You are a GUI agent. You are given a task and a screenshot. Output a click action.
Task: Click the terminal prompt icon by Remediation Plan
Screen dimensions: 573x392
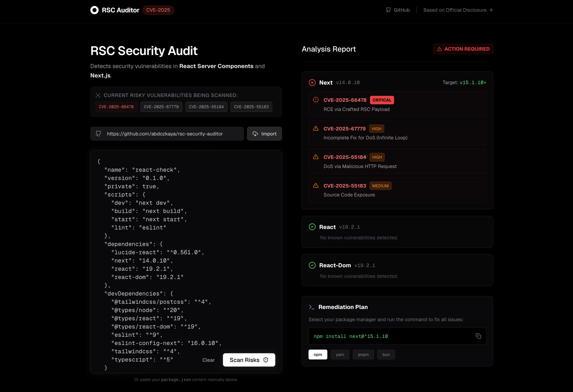click(x=312, y=307)
